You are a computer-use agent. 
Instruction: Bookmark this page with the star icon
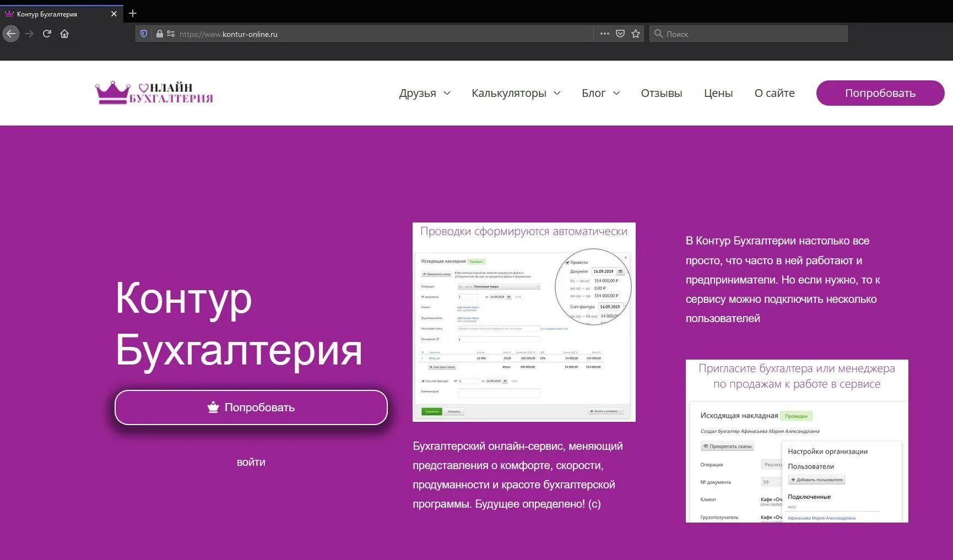point(636,34)
